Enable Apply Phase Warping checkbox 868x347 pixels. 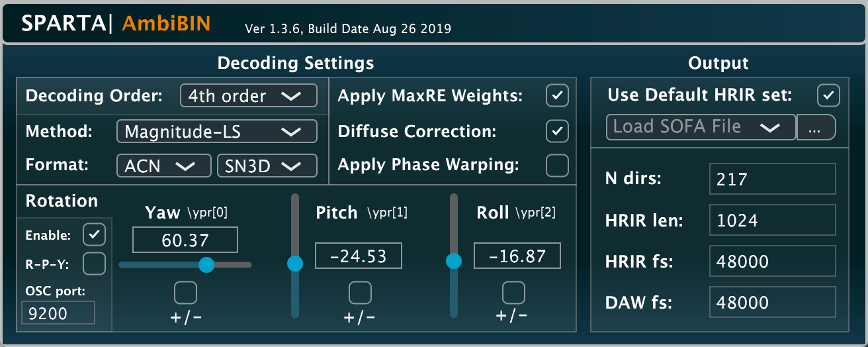[557, 166]
